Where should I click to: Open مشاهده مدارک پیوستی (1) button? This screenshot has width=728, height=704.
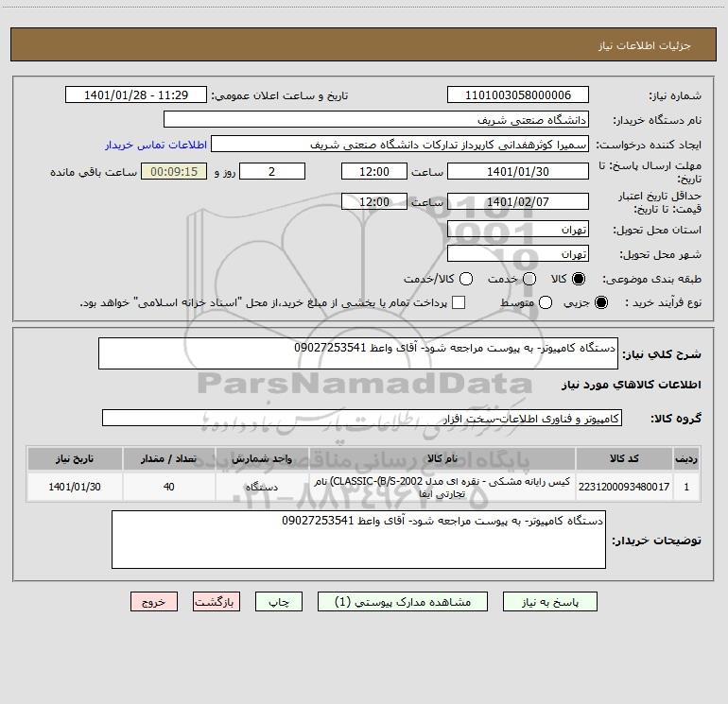click(403, 602)
